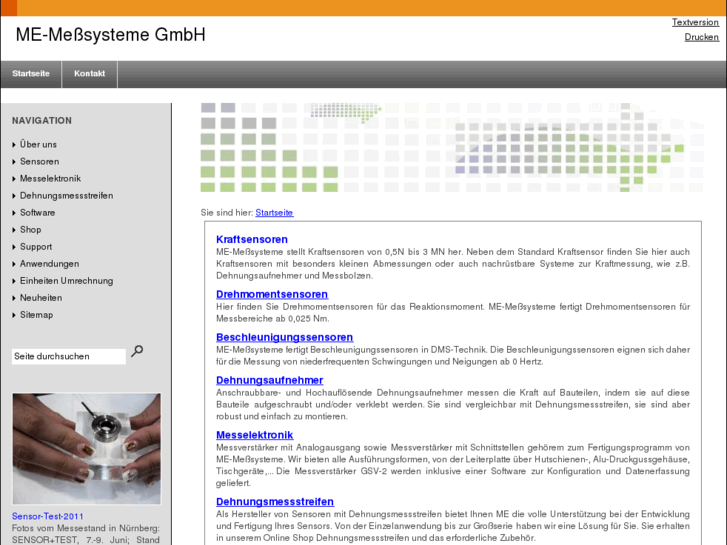727x545 pixels.
Task: Click the green-squares header banner image
Action: click(452, 147)
